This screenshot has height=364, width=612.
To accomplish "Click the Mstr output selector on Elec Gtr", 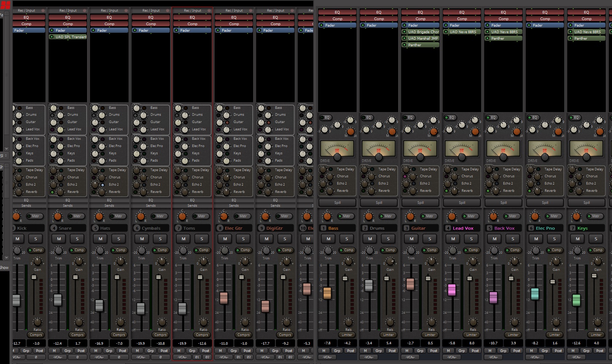I will coord(243,216).
